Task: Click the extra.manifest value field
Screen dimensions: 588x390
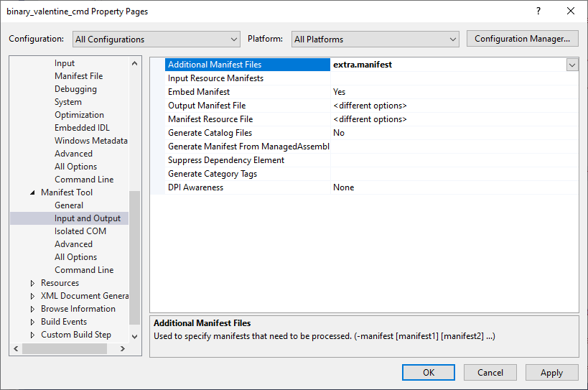Action: coord(449,65)
